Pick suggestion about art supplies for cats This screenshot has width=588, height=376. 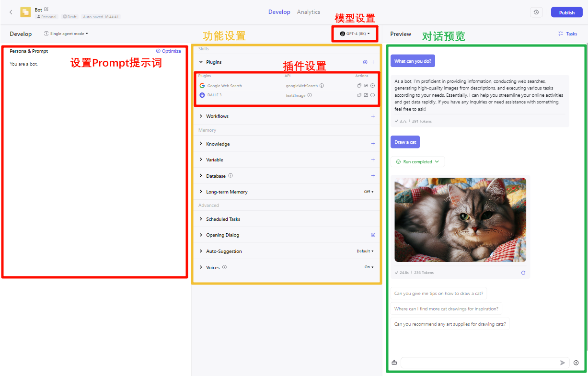(450, 324)
